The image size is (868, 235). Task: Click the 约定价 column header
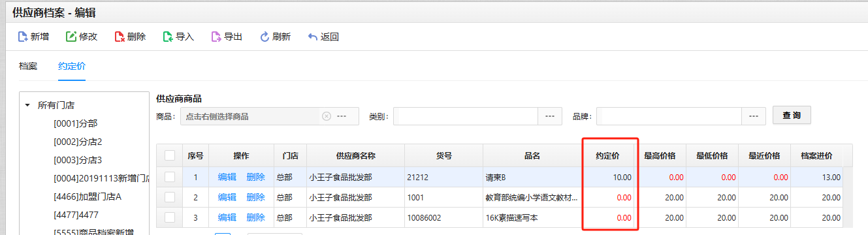pyautogui.click(x=607, y=156)
